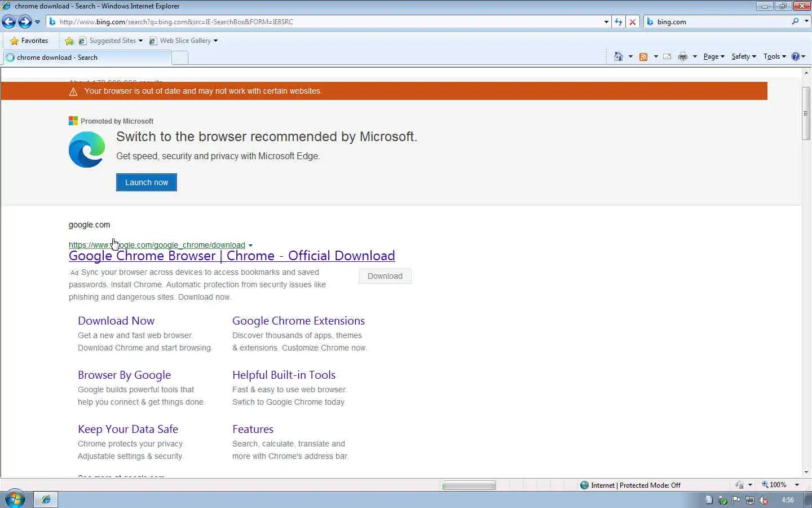Expand the Print options dropdown arrow
This screenshot has width=812, height=508.
pos(695,56)
